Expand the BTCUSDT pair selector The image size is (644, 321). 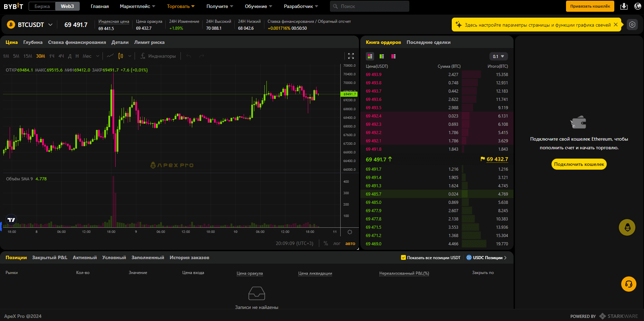[50, 25]
